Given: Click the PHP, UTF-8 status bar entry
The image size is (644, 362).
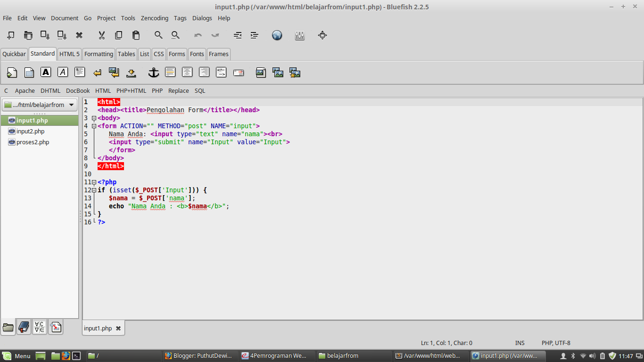Looking at the screenshot, I should click(x=556, y=343).
